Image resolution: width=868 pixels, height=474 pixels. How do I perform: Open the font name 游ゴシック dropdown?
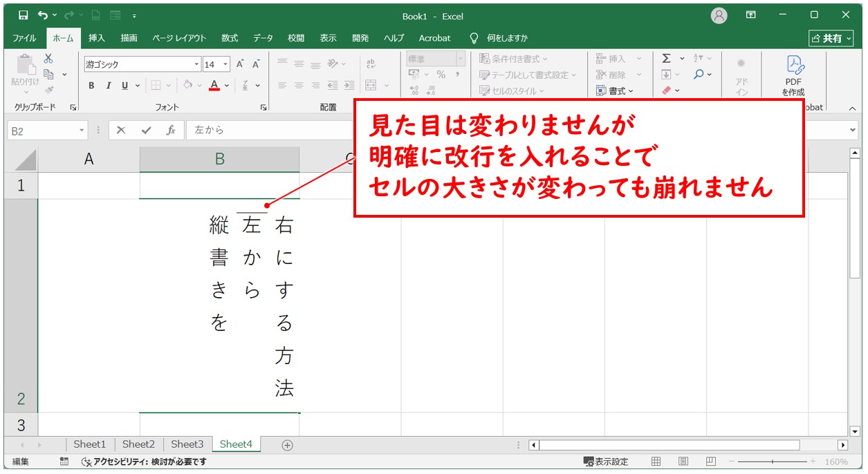197,64
